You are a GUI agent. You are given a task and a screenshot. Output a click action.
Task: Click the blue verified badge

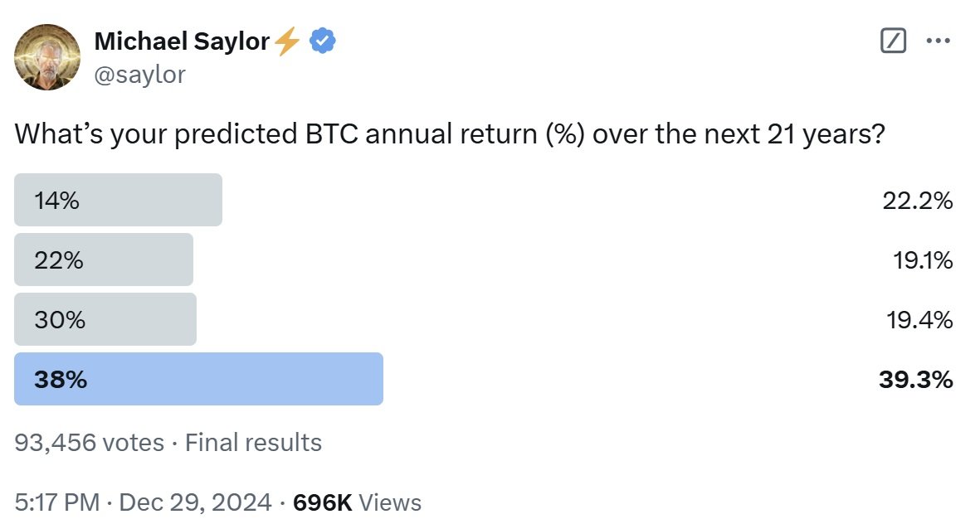tap(322, 41)
